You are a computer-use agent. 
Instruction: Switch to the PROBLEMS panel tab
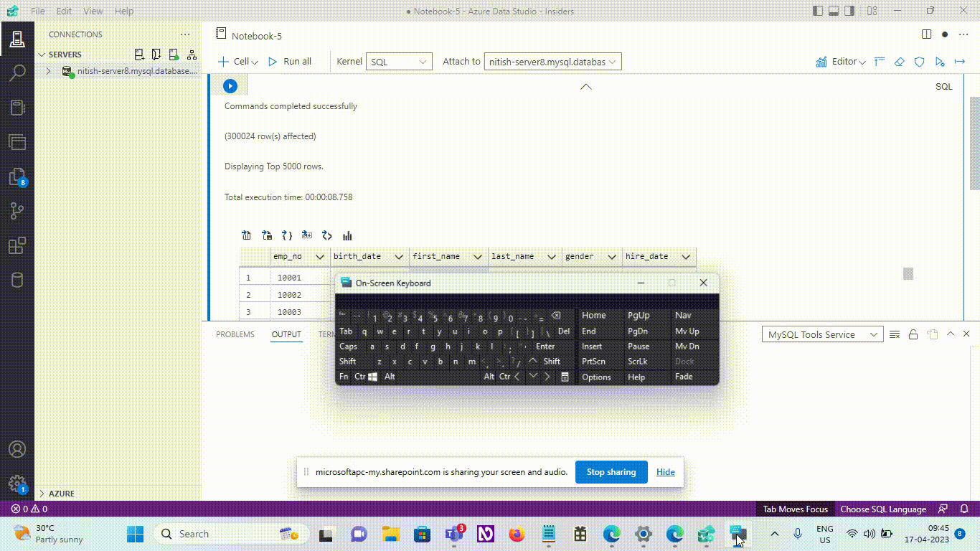(x=235, y=334)
